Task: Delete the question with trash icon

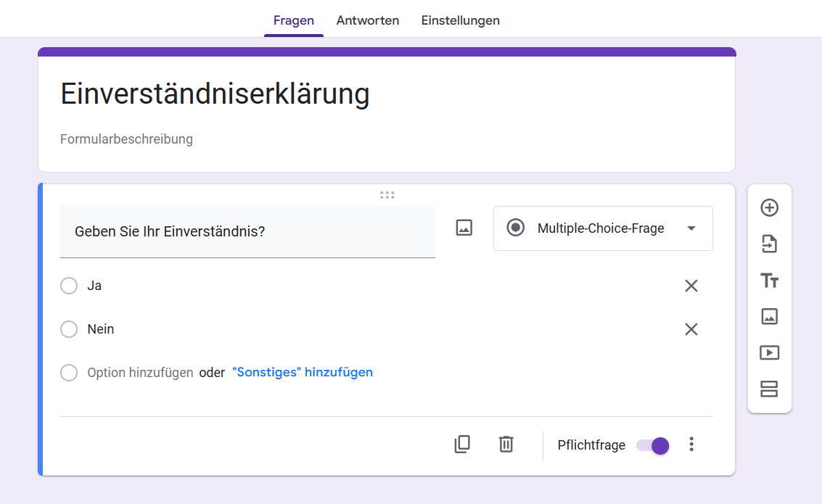Action: click(x=506, y=445)
